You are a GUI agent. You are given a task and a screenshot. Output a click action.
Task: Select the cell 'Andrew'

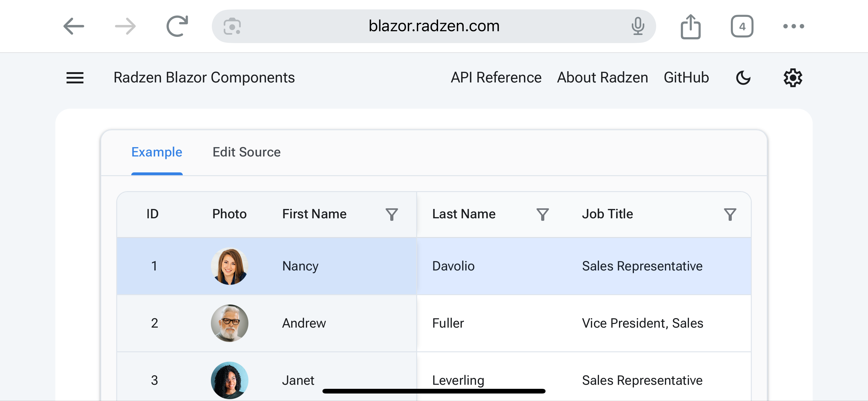304,323
